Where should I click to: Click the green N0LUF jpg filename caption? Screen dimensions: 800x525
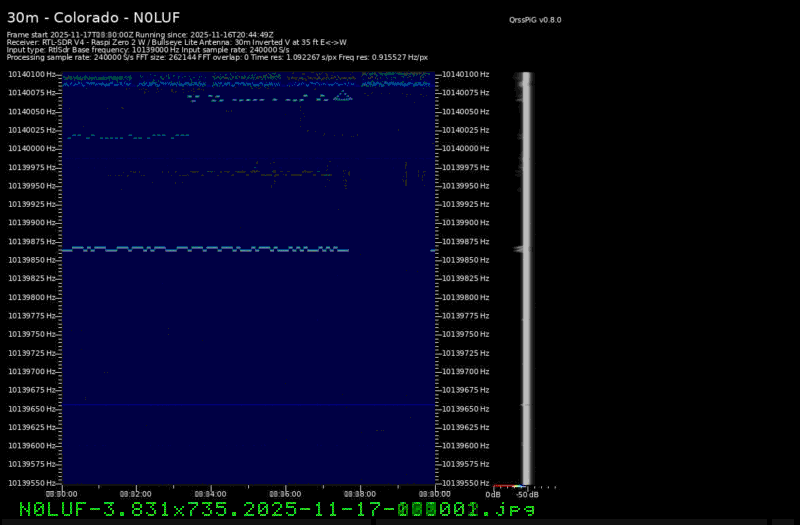[x=277, y=509]
